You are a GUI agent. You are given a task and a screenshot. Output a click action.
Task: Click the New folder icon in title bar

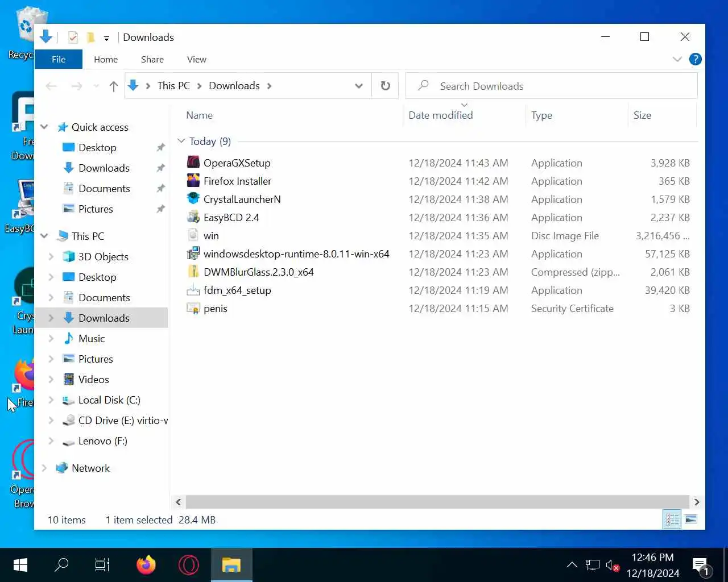click(90, 38)
